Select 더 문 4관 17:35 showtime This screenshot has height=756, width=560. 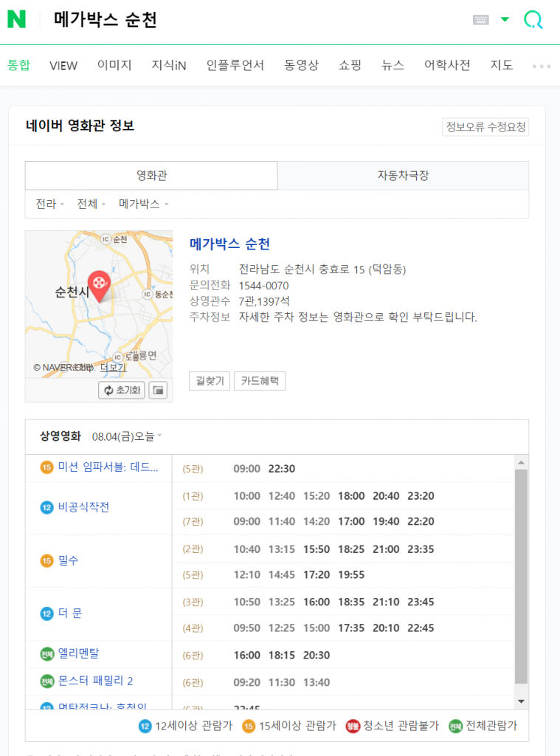351,628
